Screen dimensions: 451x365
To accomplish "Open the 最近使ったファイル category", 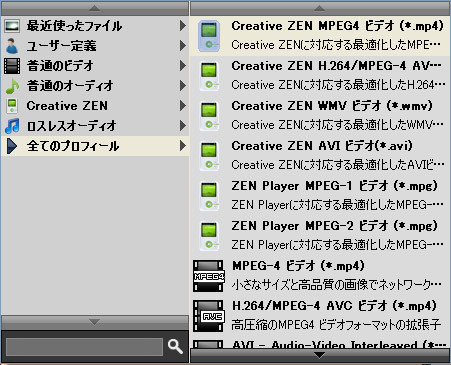I will (x=95, y=26).
